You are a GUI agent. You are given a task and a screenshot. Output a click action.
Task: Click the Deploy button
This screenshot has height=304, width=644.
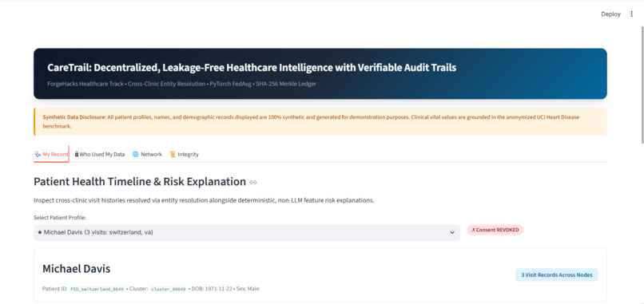(610, 14)
